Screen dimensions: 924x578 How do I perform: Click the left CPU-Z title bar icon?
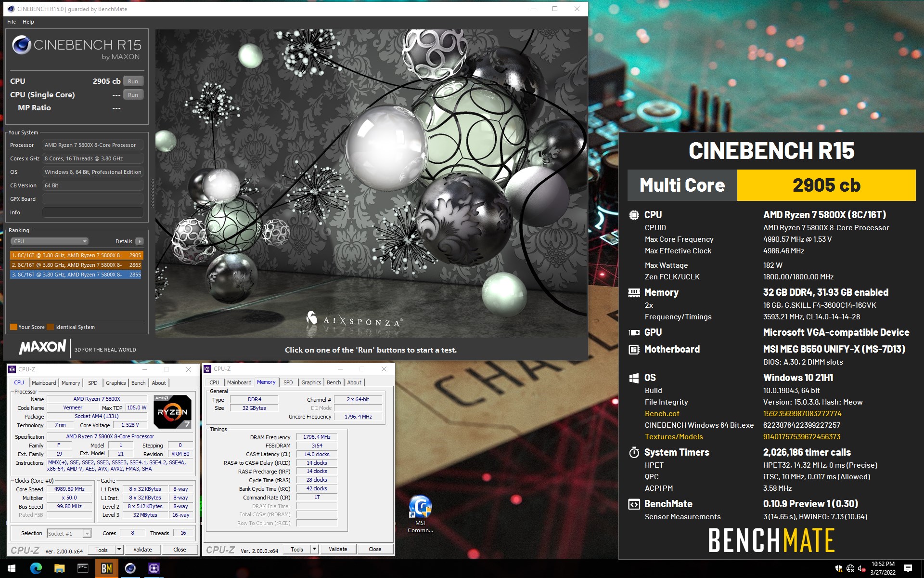coord(13,369)
